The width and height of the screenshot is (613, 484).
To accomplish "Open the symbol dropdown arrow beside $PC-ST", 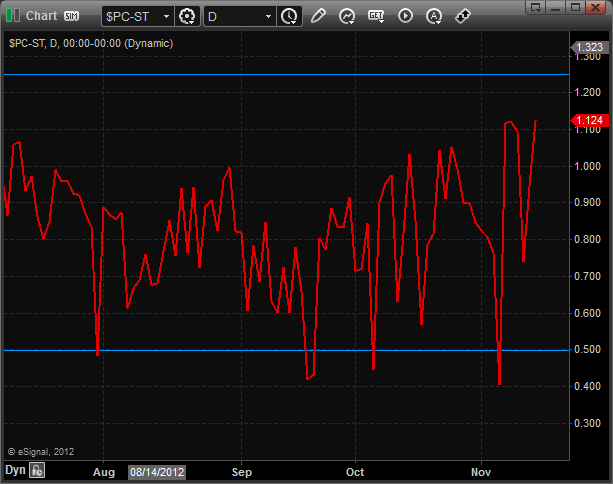I will pos(166,16).
